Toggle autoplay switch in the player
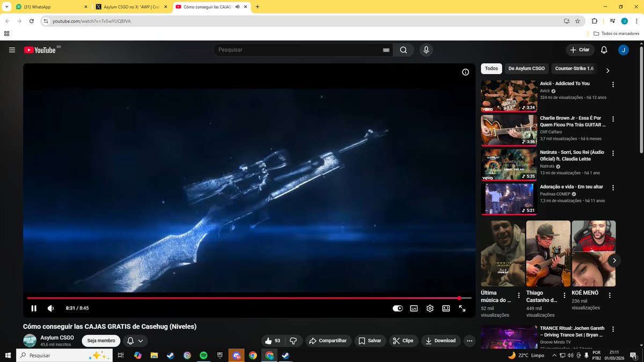Viewport: 644px width, 362px height. [398, 308]
